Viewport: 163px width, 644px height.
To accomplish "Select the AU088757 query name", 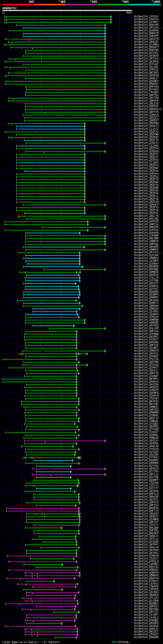I will click(9, 8).
